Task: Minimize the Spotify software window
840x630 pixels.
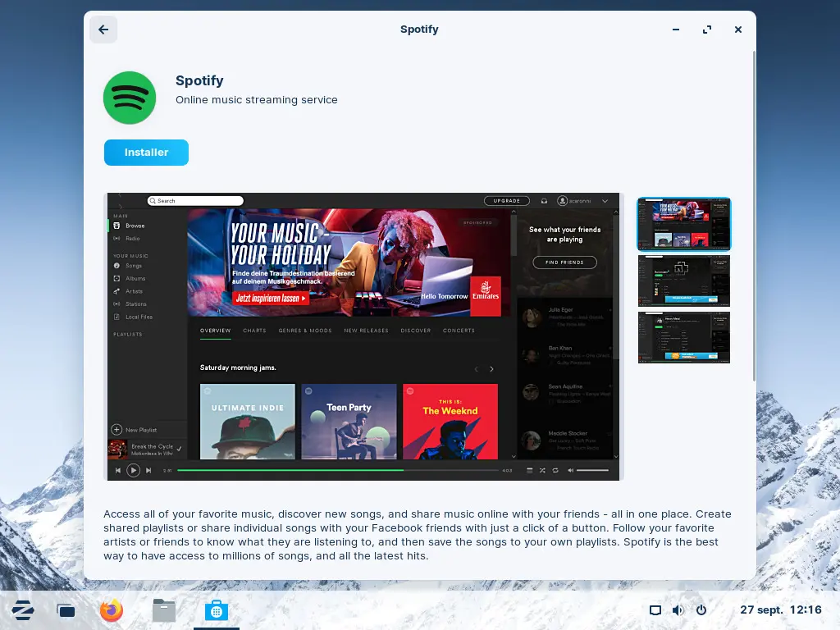Action: [676, 30]
